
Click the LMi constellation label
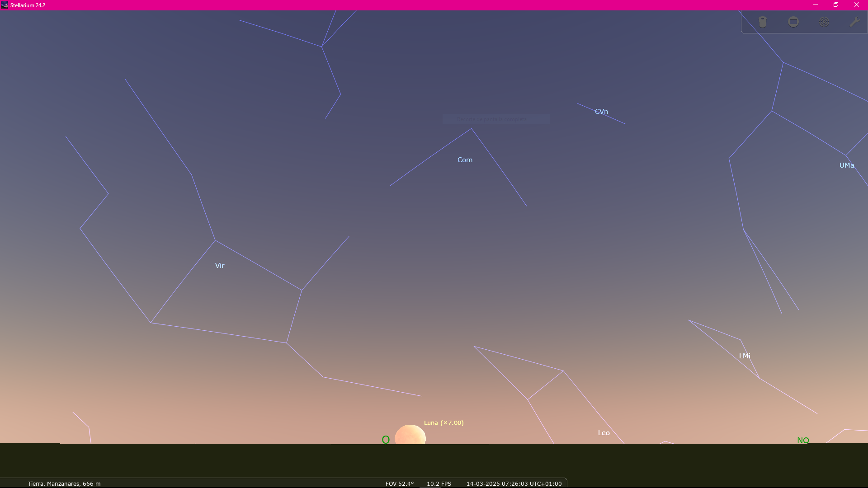[744, 356]
